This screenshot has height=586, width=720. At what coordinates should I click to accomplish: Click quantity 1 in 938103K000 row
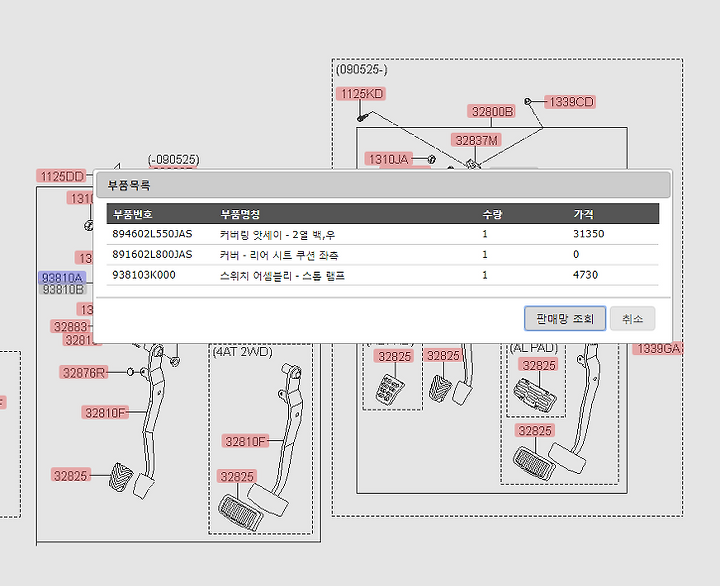(485, 275)
